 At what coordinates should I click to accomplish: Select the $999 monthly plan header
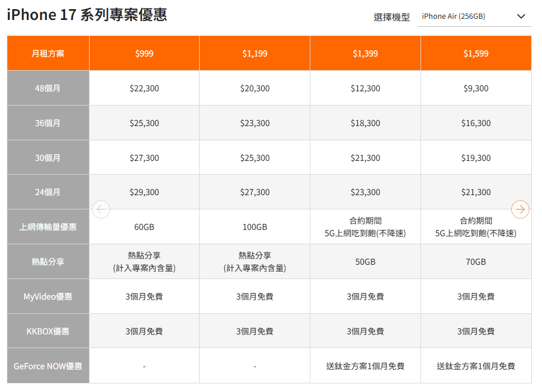[144, 54]
